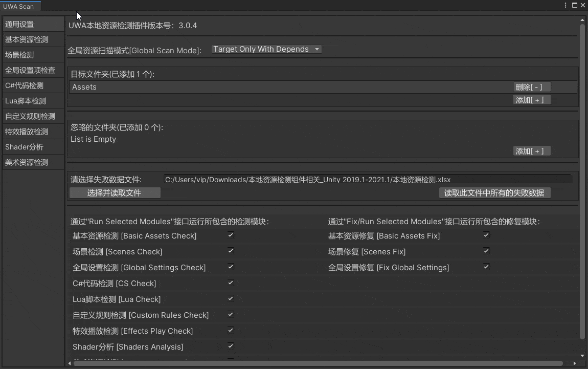Viewport: 588px width, 369px height.
Task: Toggle Custom Rules Check checkbox
Action: [x=231, y=315]
